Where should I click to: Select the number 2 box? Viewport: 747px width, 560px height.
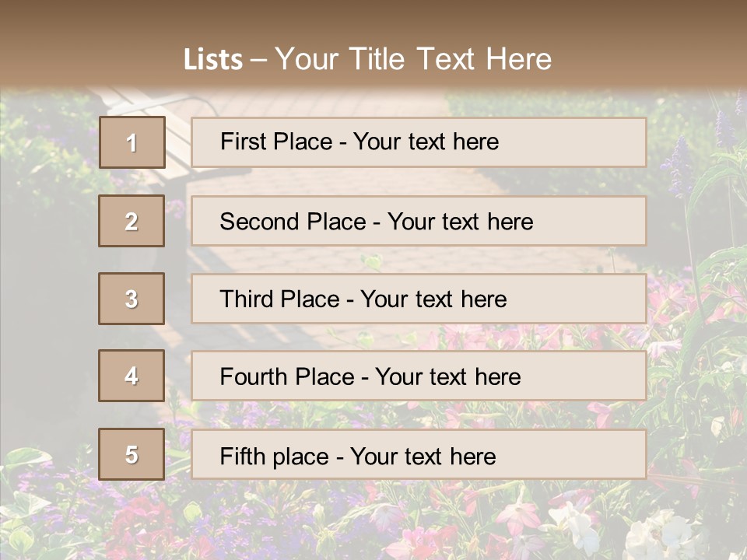click(132, 221)
